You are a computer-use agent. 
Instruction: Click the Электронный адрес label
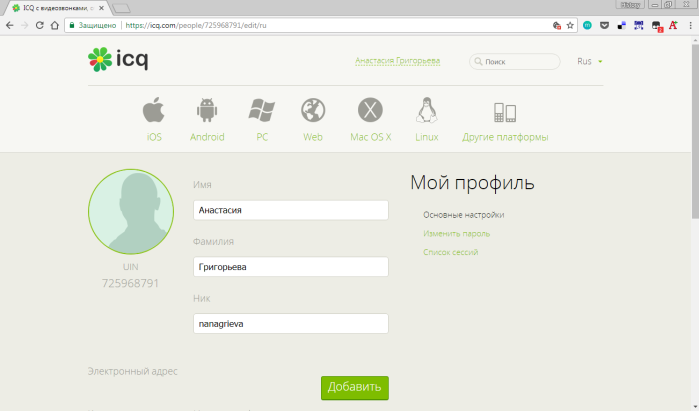coord(132,371)
